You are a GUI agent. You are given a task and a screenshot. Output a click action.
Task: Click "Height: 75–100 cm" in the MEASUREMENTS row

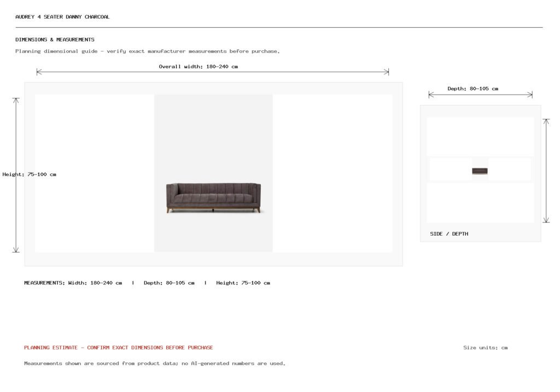pyautogui.click(x=243, y=283)
